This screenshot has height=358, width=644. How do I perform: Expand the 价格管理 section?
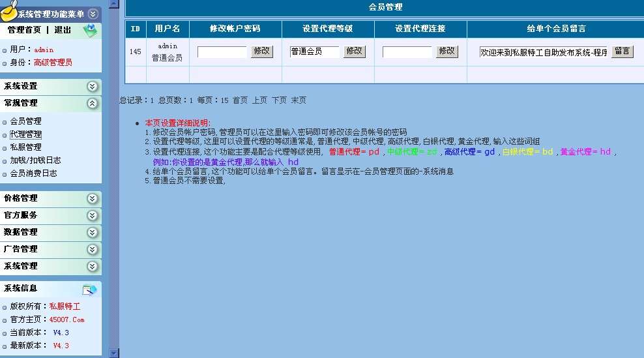tap(93, 198)
